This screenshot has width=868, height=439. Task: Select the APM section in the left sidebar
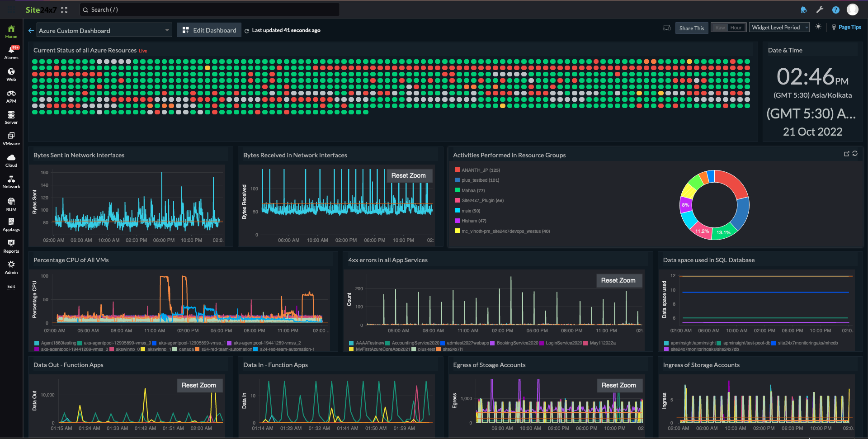pyautogui.click(x=11, y=96)
